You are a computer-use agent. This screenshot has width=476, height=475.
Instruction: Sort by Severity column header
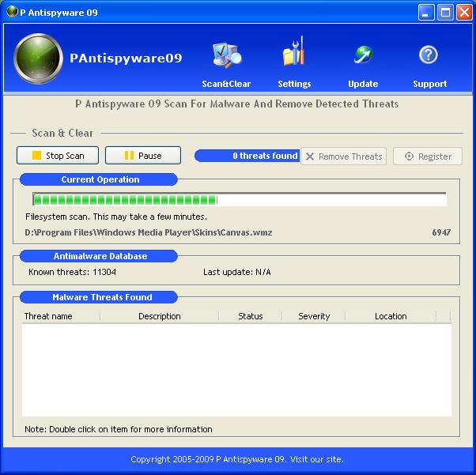click(313, 316)
